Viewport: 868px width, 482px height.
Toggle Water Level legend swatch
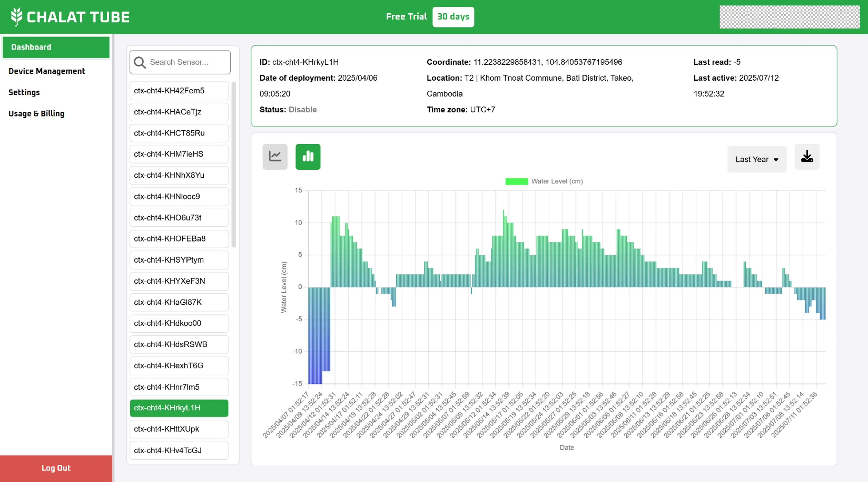click(516, 181)
